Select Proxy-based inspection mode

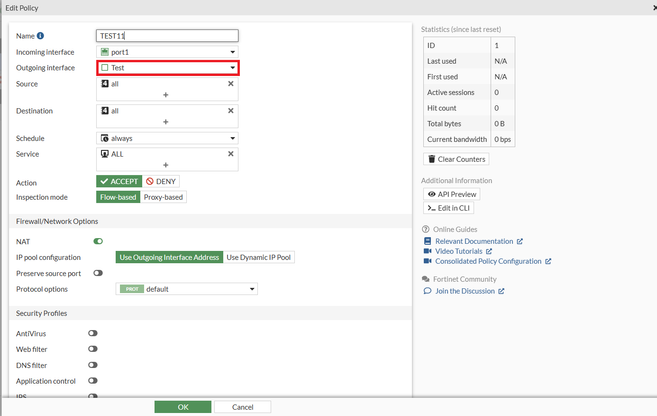[164, 197]
